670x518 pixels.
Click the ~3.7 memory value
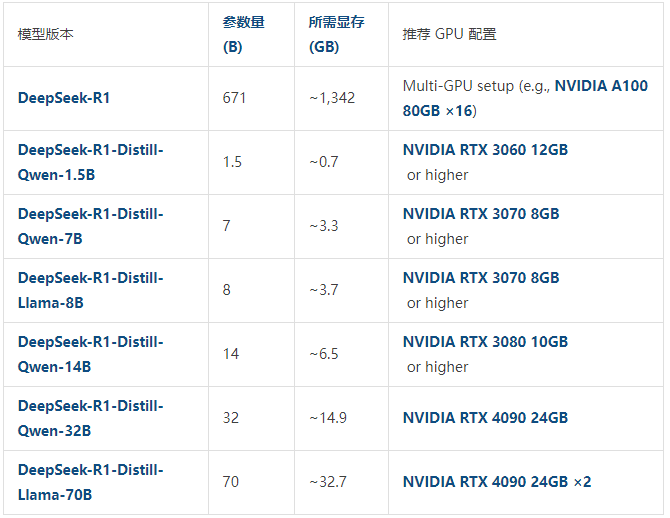click(x=323, y=290)
